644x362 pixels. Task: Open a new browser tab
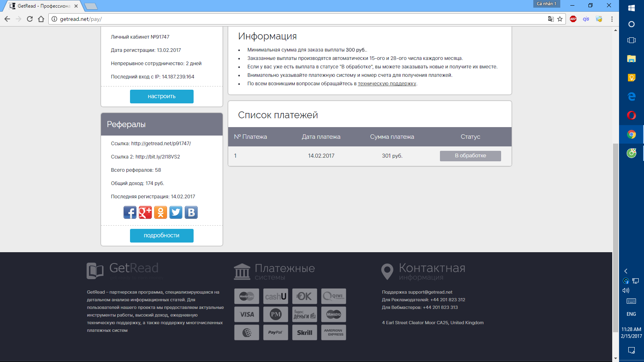pos(91,6)
